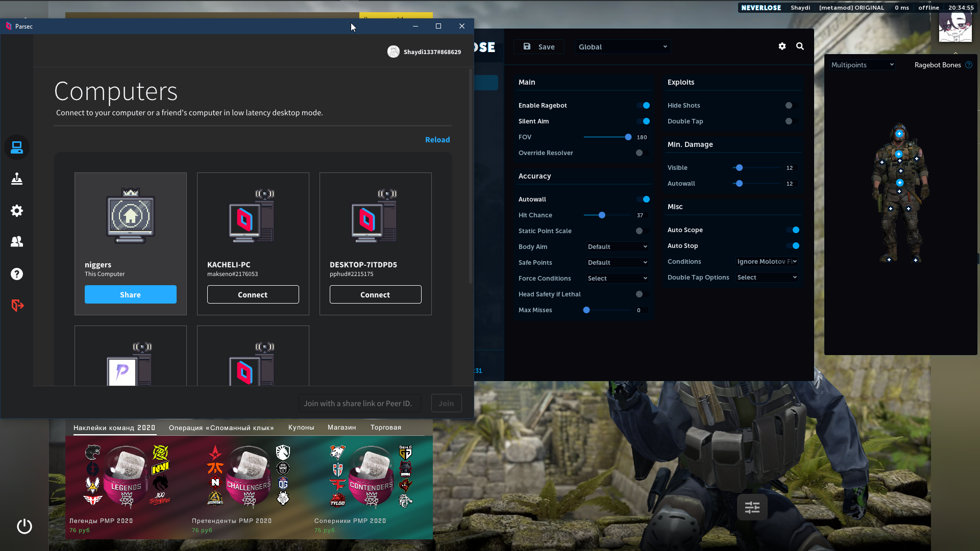The image size is (980, 551).
Task: Connect to KACHELI-PC computer
Action: point(253,295)
